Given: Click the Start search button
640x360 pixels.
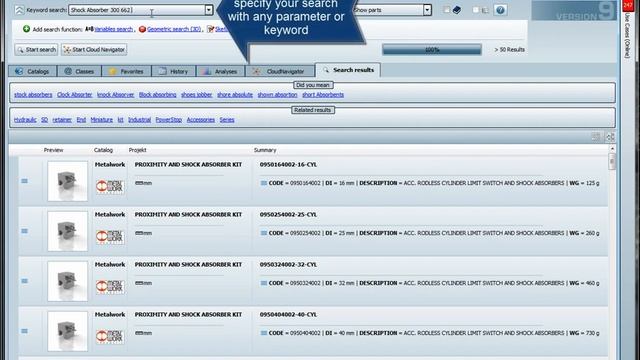Looking at the screenshot, I should click(36, 49).
